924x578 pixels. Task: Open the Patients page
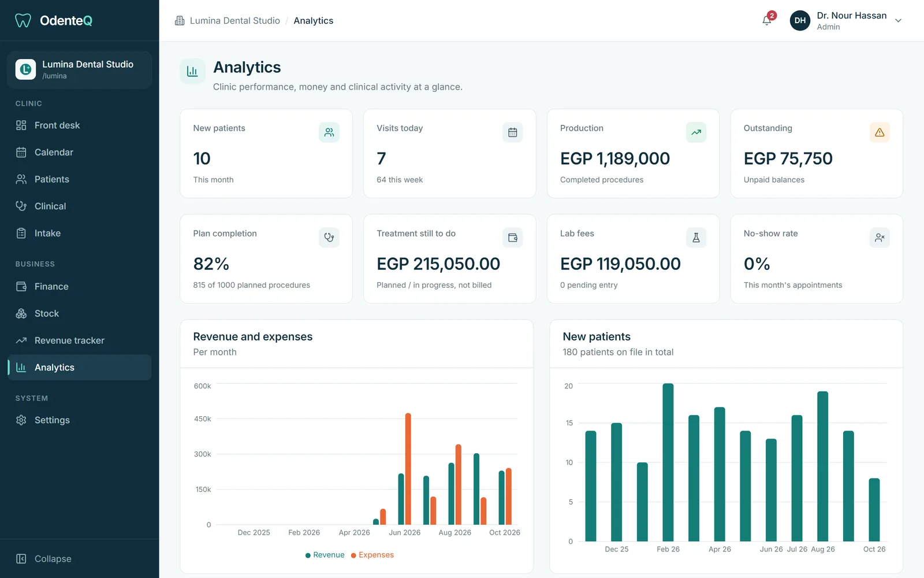[x=80, y=179]
